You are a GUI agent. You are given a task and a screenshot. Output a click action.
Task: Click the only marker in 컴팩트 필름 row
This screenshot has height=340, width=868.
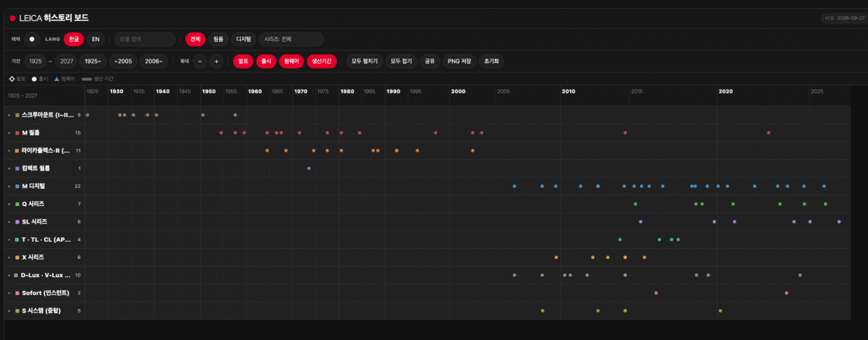309,169
